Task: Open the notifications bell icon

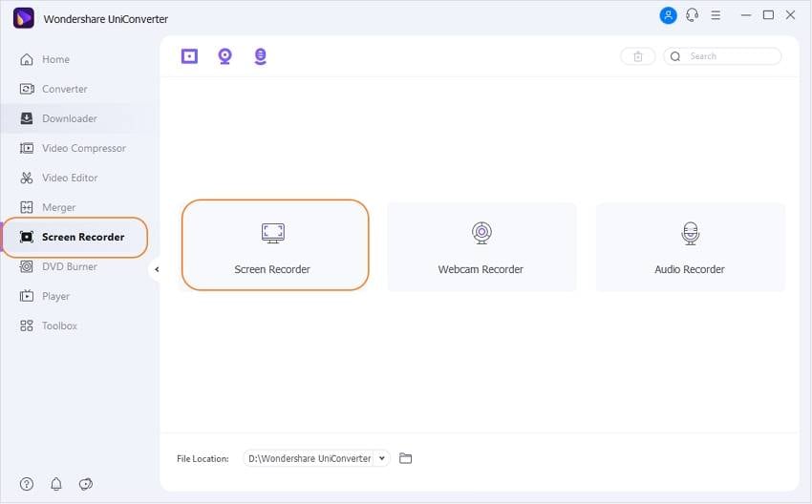Action: tap(56, 484)
